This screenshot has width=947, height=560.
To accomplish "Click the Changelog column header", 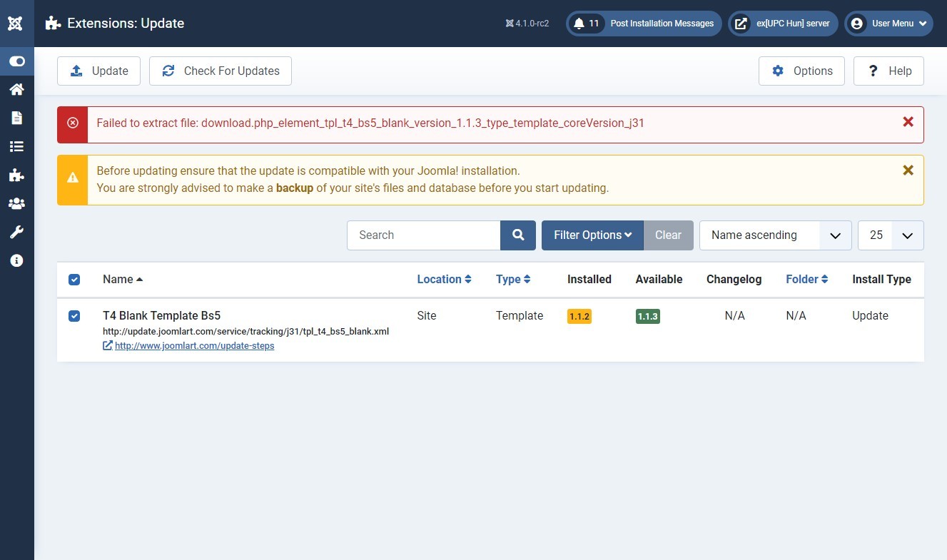I will pos(734,280).
